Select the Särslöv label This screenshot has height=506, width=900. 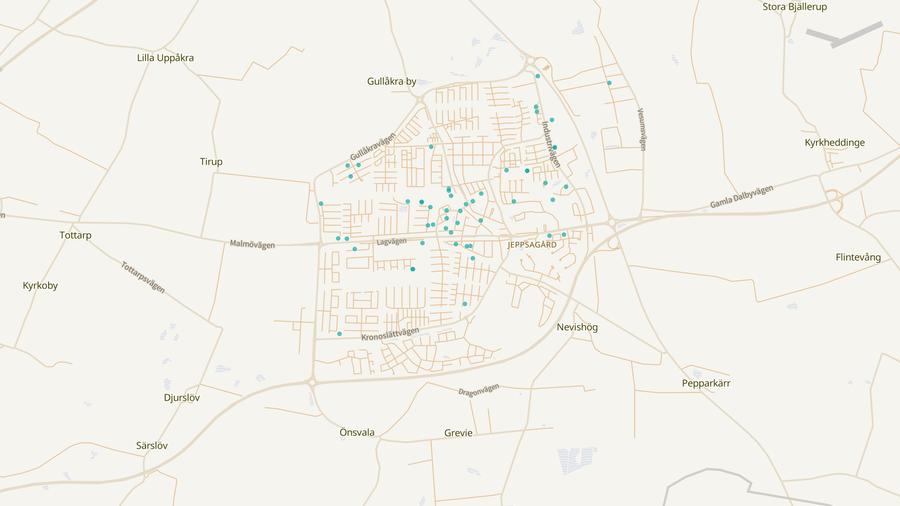click(151, 445)
